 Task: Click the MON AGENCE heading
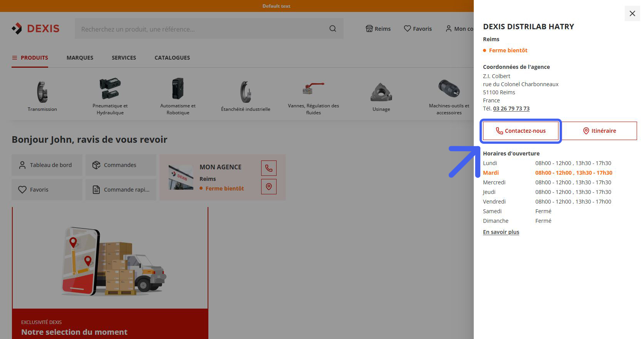tap(220, 167)
